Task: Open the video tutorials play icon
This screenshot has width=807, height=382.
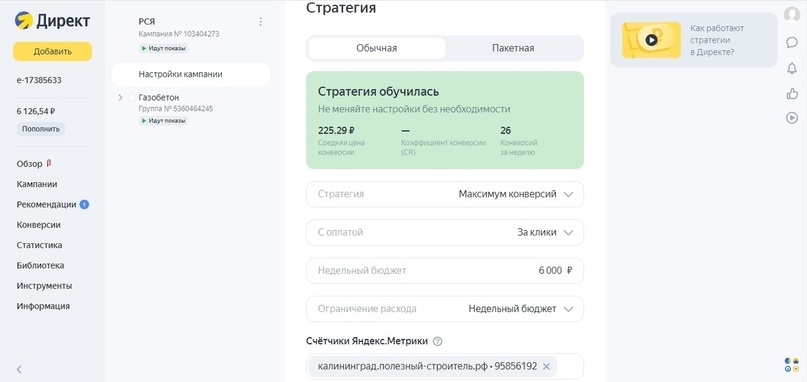Action: point(792,118)
